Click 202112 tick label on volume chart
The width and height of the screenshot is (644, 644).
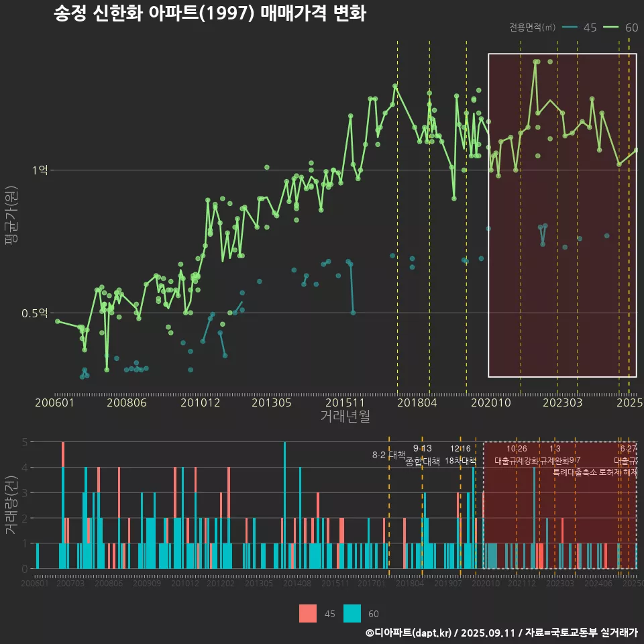[522, 583]
